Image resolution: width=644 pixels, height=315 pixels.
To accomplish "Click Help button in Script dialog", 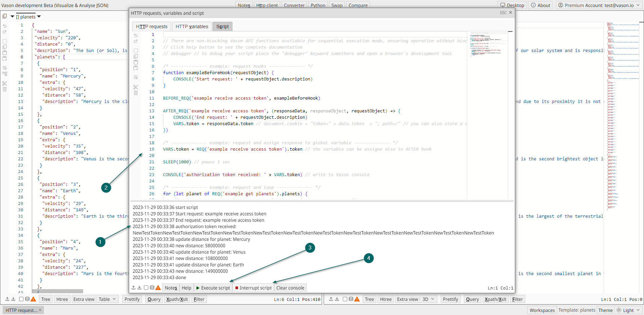I will point(186,288).
